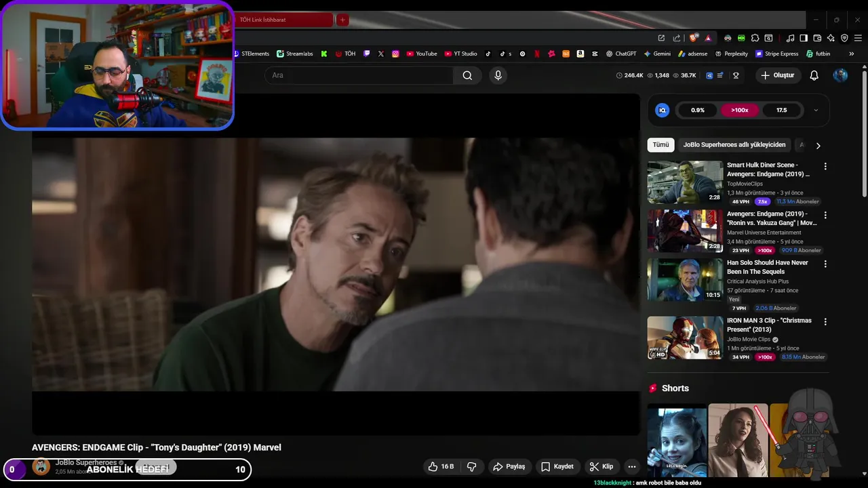Open the futbin bookmark
Image resolution: width=868 pixels, height=488 pixels.
point(818,54)
